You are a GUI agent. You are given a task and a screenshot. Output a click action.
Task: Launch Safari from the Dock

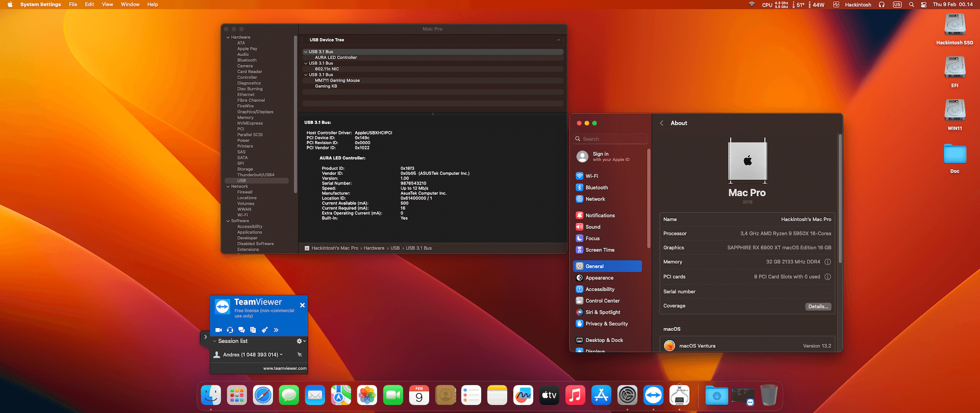coord(263,395)
